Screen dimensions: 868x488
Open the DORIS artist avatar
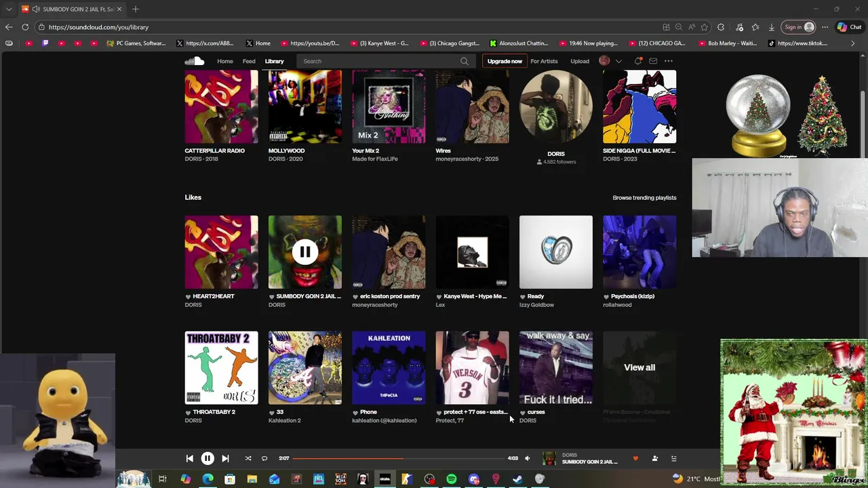click(x=555, y=107)
